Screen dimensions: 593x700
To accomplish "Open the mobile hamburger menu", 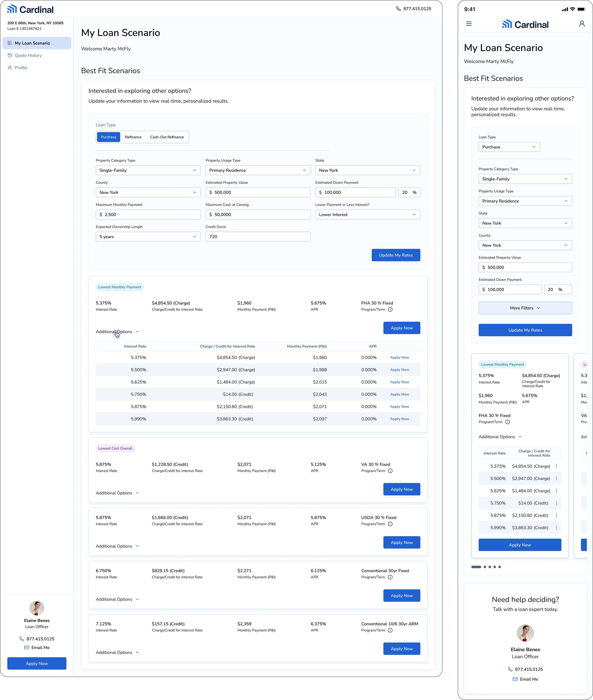I will tap(469, 24).
